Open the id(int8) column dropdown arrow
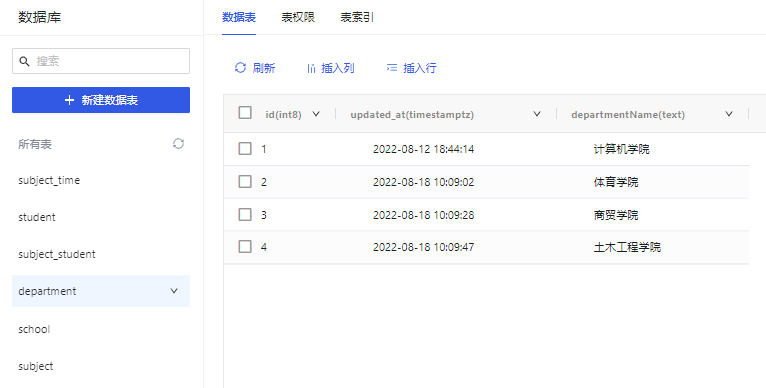This screenshot has height=388, width=766. coord(316,114)
